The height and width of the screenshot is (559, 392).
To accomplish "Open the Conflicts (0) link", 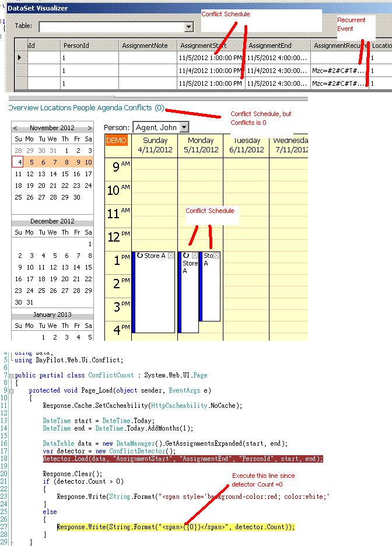I will 144,108.
